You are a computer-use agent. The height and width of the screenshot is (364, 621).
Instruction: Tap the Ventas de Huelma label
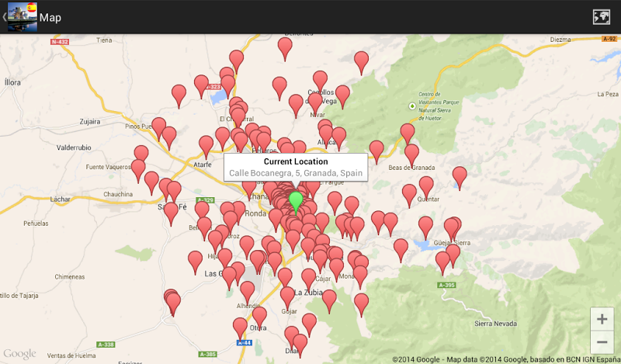click(x=71, y=355)
